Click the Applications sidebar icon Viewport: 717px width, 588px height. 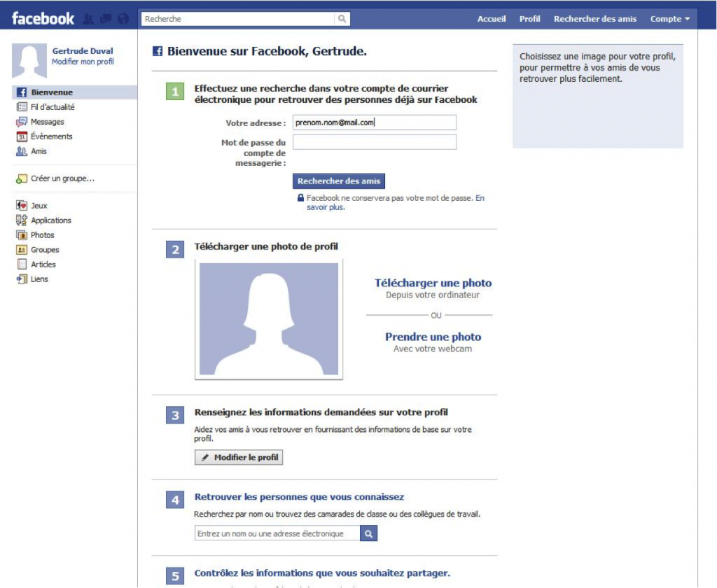(22, 220)
